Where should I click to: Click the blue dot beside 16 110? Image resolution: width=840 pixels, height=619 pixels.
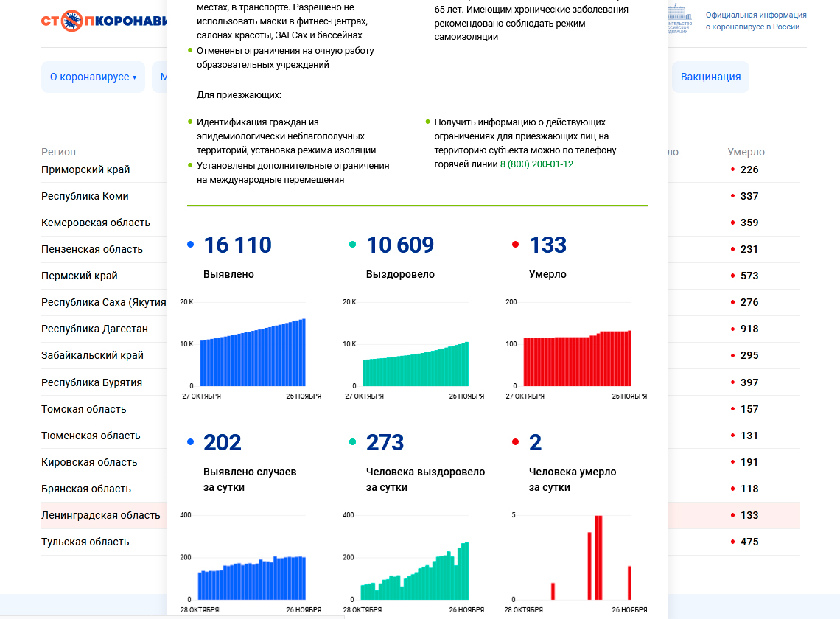click(191, 245)
